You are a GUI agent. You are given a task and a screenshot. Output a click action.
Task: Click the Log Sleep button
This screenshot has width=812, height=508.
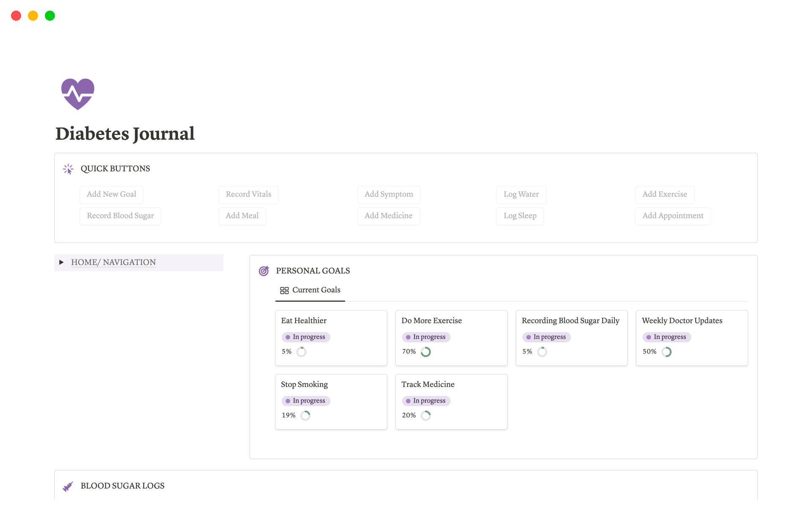click(520, 216)
